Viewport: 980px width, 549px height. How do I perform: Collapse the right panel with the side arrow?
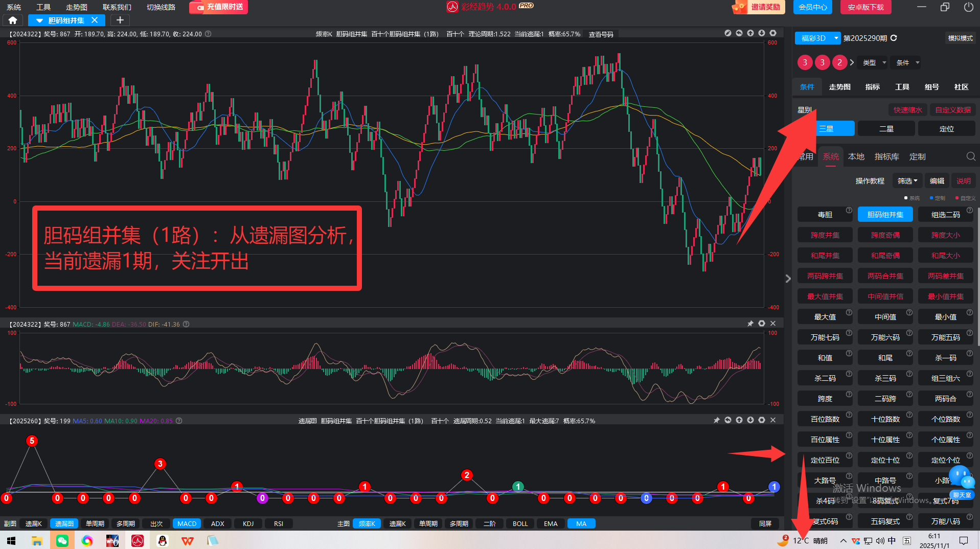pos(788,278)
